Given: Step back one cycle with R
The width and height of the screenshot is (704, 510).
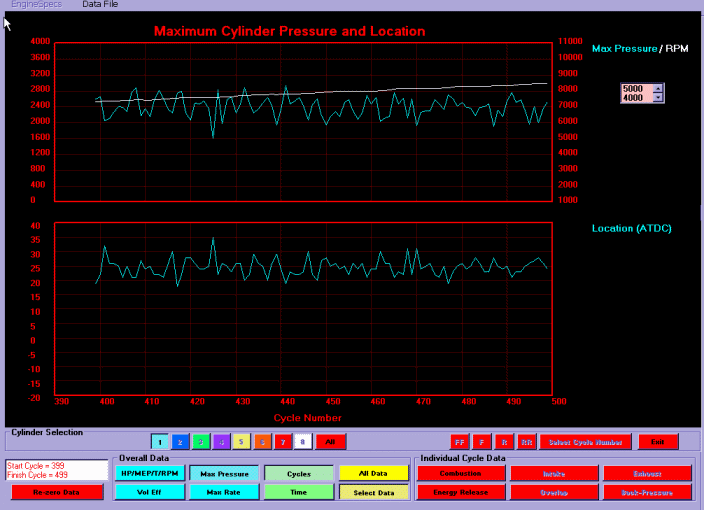Looking at the screenshot, I should pos(504,441).
